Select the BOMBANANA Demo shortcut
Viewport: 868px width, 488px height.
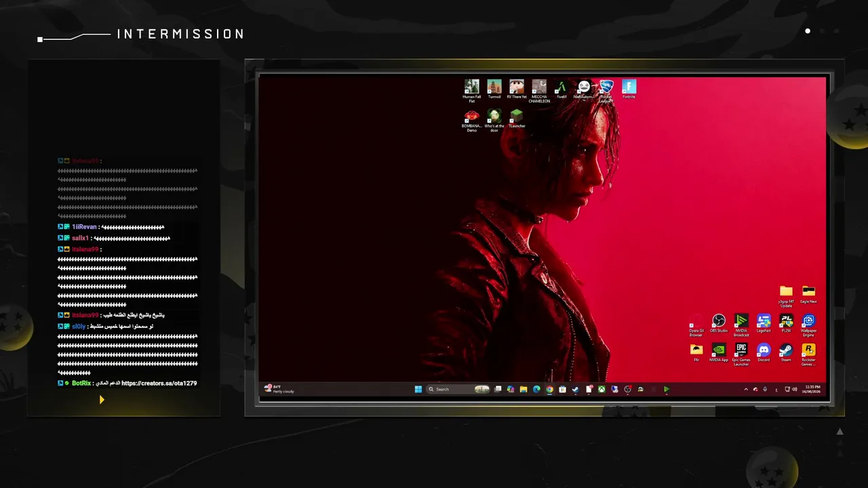(x=472, y=121)
